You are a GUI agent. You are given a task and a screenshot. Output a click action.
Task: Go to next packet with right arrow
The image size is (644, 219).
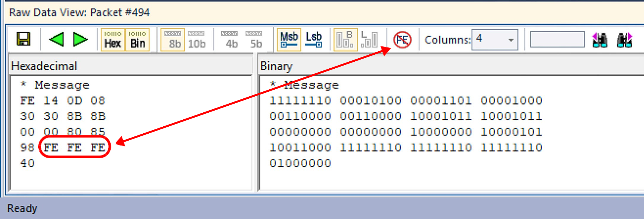tap(80, 39)
